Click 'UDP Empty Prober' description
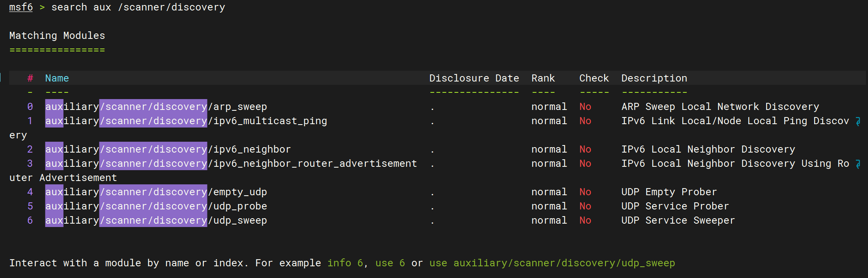Image resolution: width=868 pixels, height=278 pixels. (669, 192)
